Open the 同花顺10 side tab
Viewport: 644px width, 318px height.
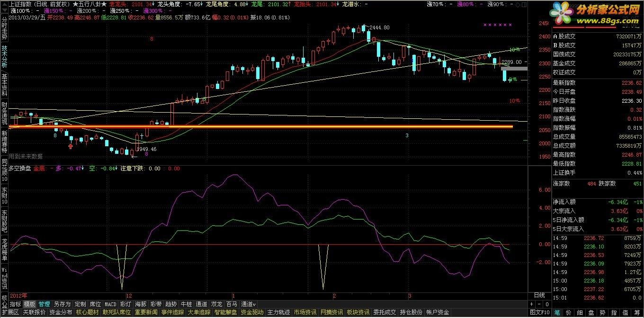[x=4, y=169]
